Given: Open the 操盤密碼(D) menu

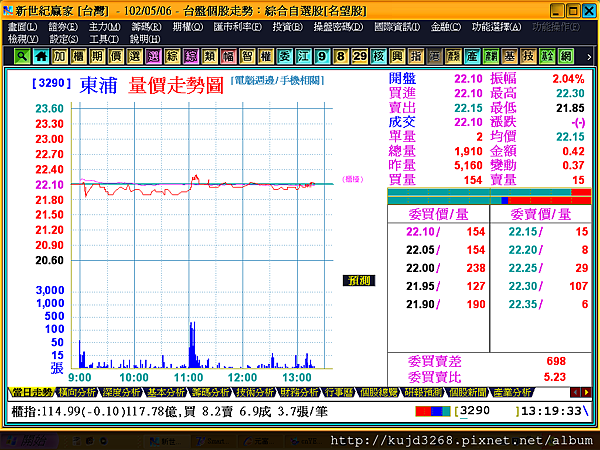Looking at the screenshot, I should pos(338,27).
